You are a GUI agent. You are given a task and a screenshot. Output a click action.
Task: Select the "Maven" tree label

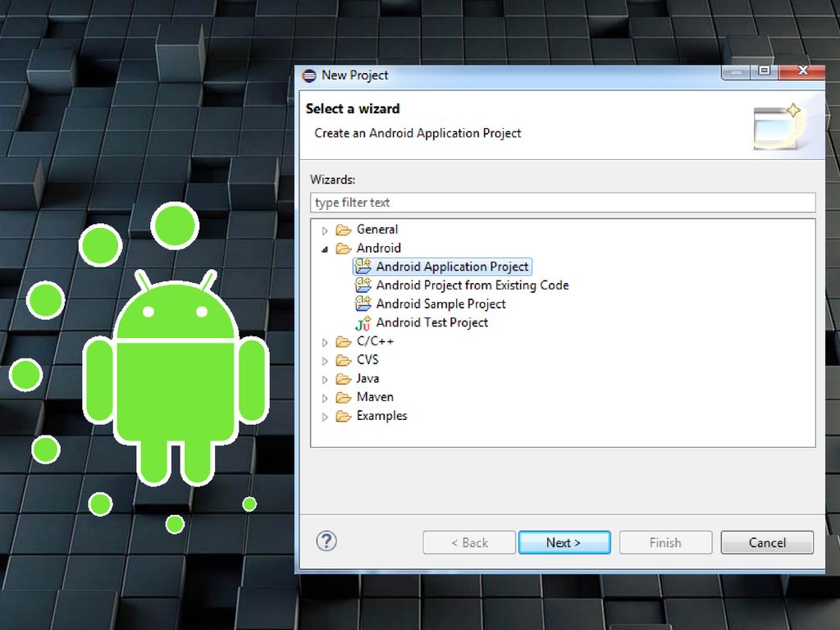tap(375, 397)
